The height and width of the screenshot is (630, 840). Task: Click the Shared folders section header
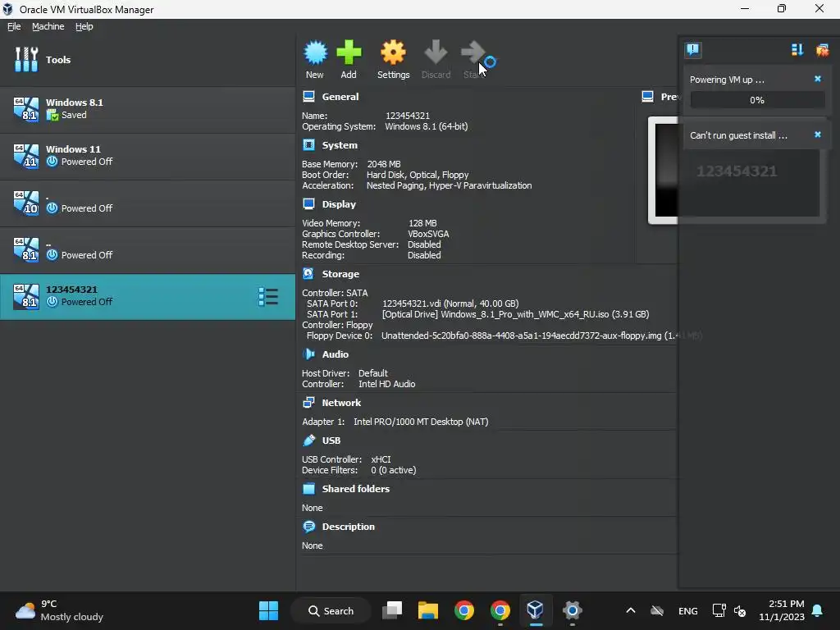(x=355, y=489)
